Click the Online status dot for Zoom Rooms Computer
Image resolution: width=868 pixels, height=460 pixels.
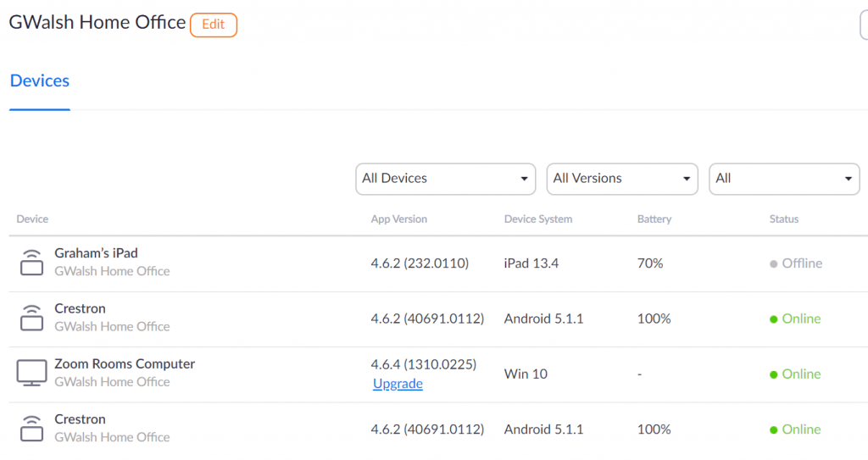point(773,374)
